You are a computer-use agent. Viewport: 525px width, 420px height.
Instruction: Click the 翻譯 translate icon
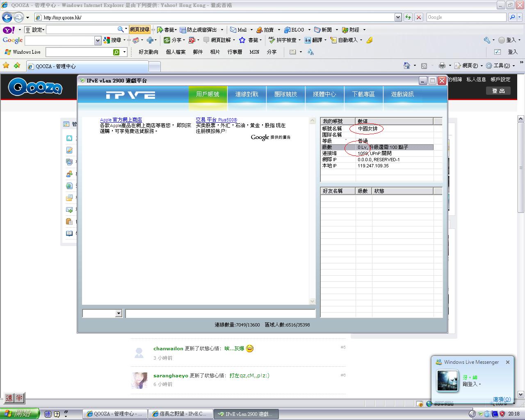308,40
